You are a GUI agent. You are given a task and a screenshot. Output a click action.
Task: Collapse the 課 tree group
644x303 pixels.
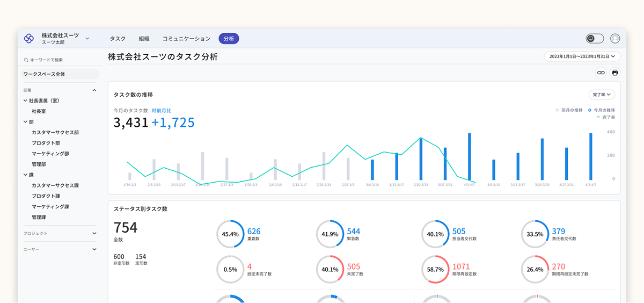point(25,175)
